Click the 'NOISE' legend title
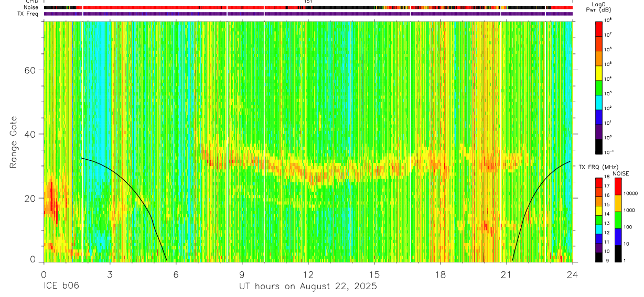The width and height of the screenshot is (644, 297). pyautogui.click(x=621, y=173)
